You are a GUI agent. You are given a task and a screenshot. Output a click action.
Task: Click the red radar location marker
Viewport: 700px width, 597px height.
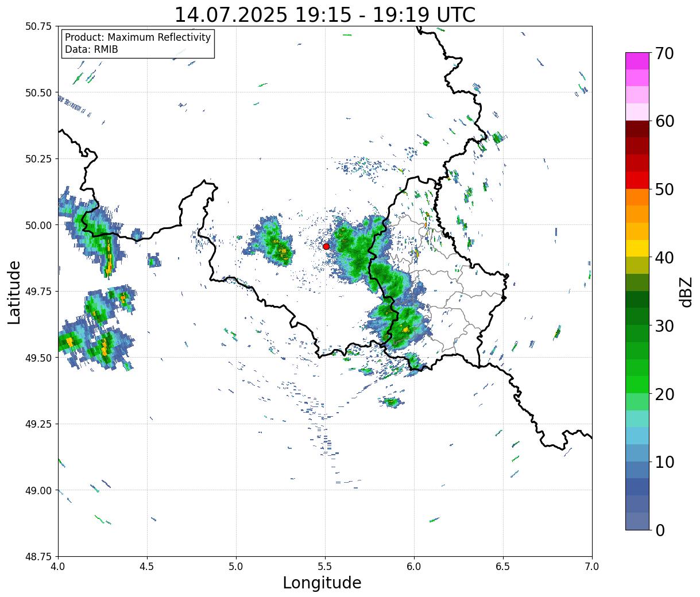click(326, 246)
